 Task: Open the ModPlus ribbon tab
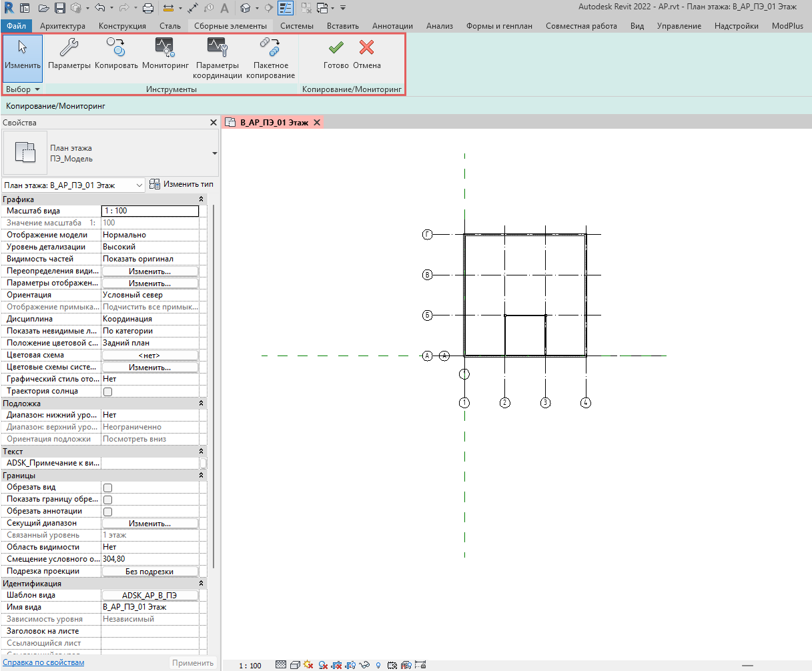pos(787,26)
